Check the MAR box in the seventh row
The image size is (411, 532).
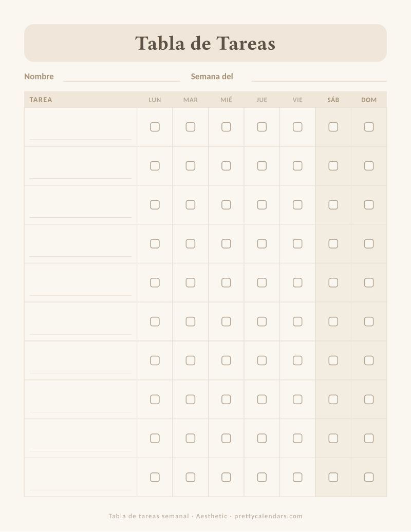(191, 360)
